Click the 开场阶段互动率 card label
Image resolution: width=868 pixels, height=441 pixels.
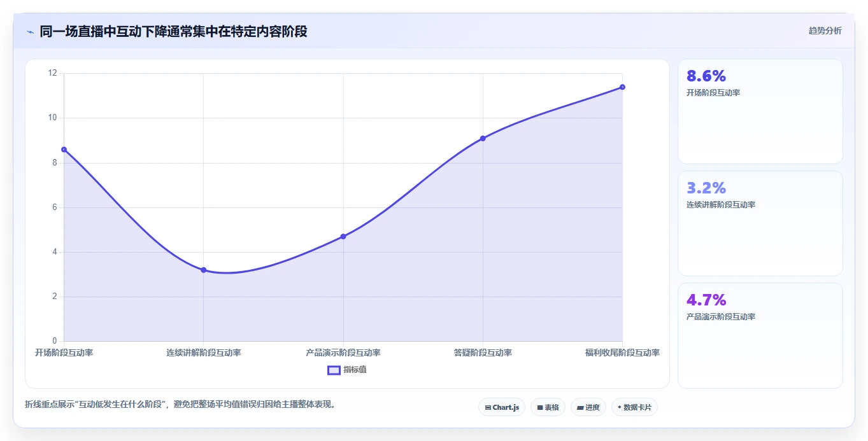pyautogui.click(x=713, y=93)
